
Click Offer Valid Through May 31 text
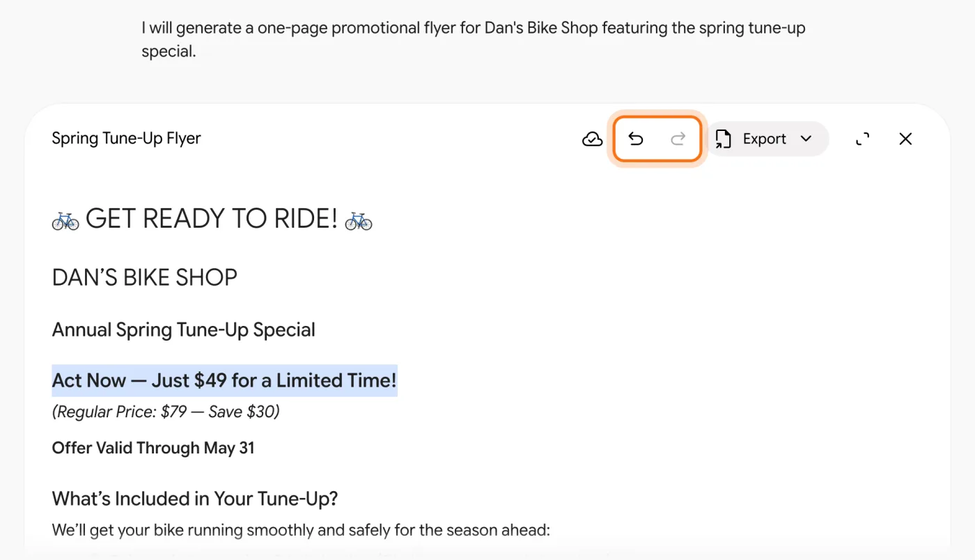coord(153,448)
